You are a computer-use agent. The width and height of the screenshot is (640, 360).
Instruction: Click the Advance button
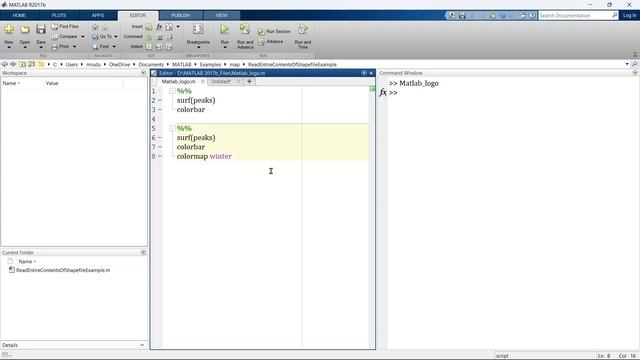click(270, 42)
